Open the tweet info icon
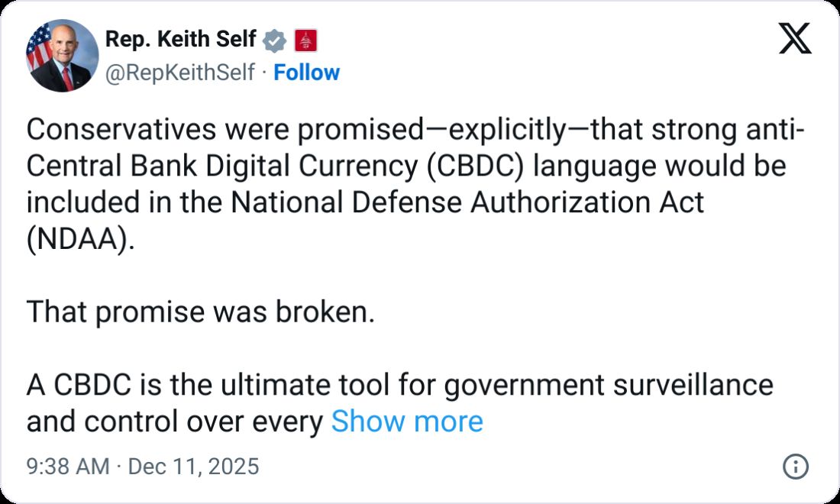This screenshot has width=840, height=504. click(x=796, y=467)
